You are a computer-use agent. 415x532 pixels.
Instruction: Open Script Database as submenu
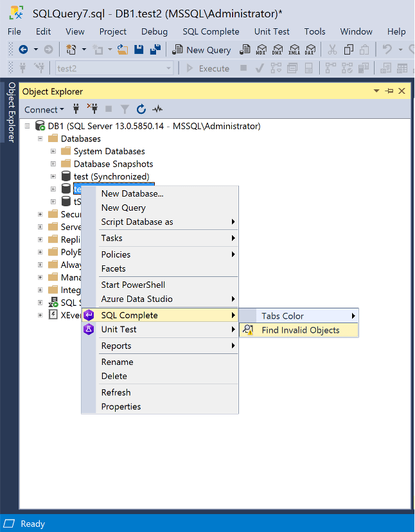[x=160, y=222]
